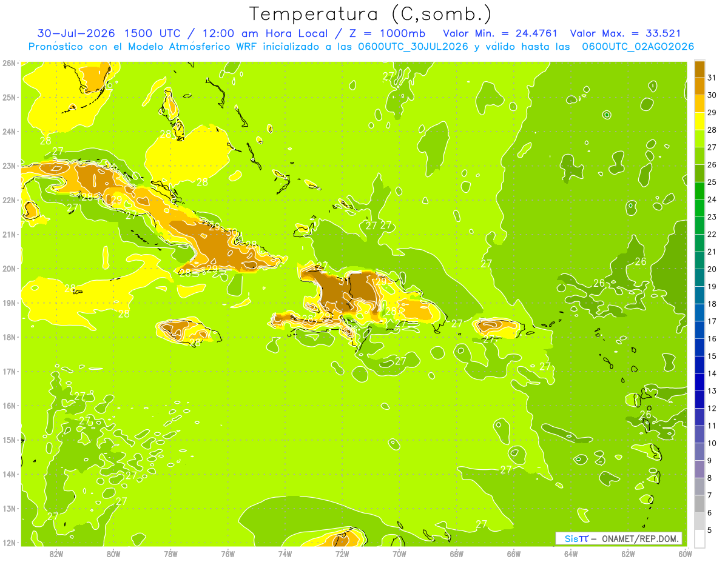The image size is (728, 562).
Task: Select the 'Valor Min. = 24.4761' text
Action: point(500,33)
